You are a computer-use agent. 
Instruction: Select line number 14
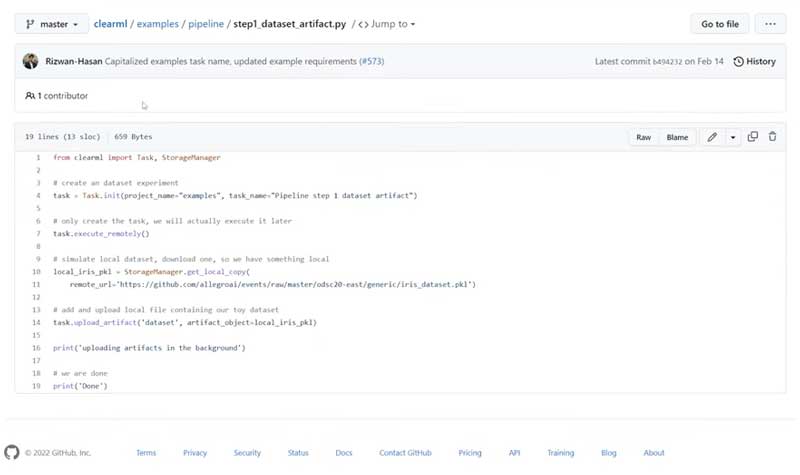[x=36, y=322]
